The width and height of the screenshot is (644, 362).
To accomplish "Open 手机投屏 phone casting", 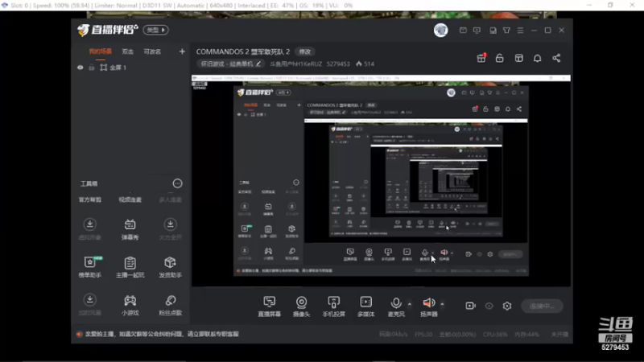I will coord(333,306).
